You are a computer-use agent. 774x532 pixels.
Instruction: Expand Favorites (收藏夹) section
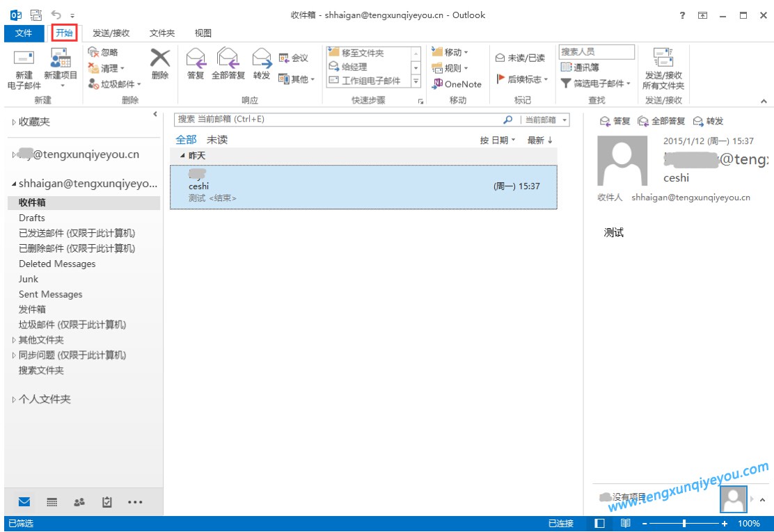(14, 122)
